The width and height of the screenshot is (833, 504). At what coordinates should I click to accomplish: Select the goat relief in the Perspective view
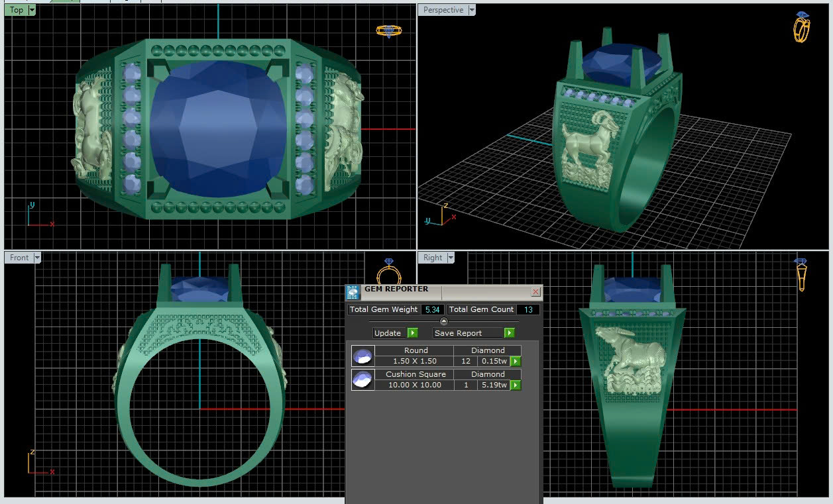tap(588, 151)
